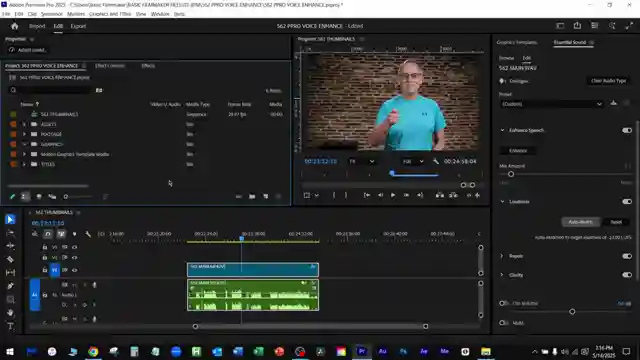
Task: Toggle the Mute switch in Essential Sound
Action: pos(504,323)
